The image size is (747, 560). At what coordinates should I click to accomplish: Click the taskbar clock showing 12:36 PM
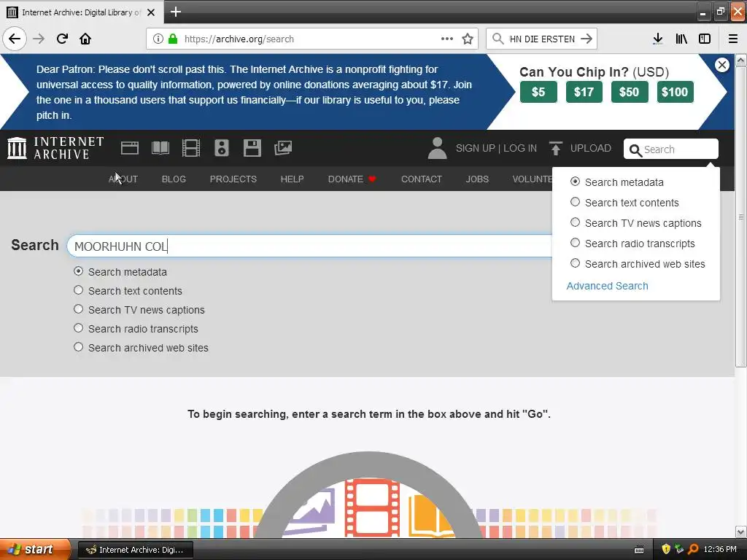(720, 550)
